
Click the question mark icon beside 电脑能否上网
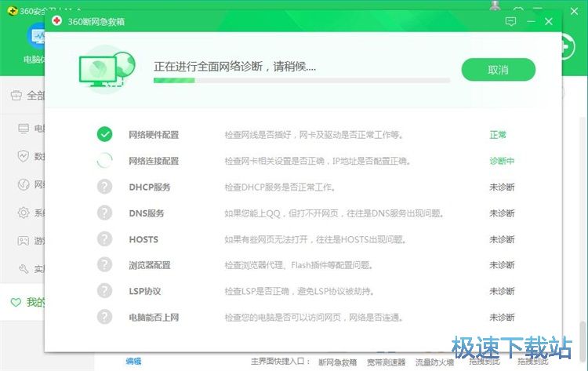[x=104, y=317]
